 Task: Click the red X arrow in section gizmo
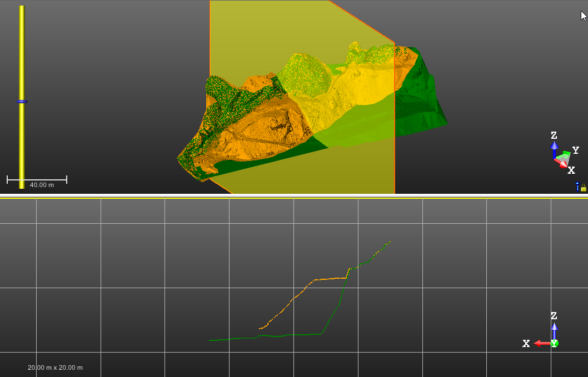tap(540, 344)
